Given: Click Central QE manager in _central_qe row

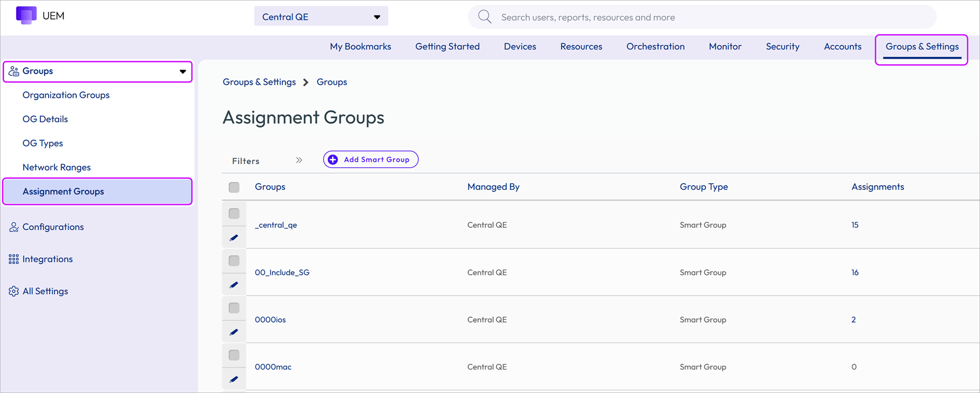Looking at the screenshot, I should pos(487,225).
